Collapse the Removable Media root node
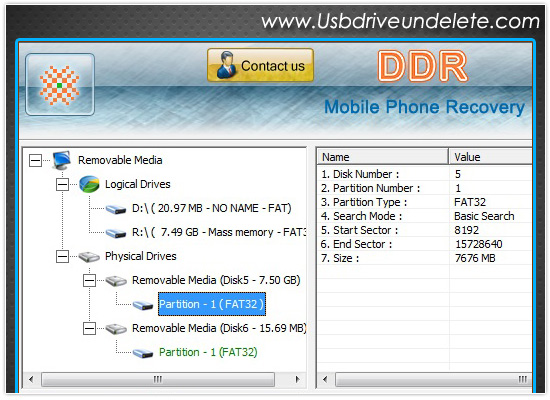The width and height of the screenshot is (550, 400). coord(35,161)
